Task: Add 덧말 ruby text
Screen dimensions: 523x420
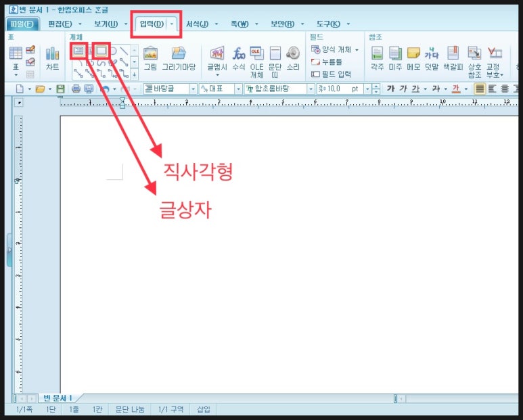Action: coord(432,58)
